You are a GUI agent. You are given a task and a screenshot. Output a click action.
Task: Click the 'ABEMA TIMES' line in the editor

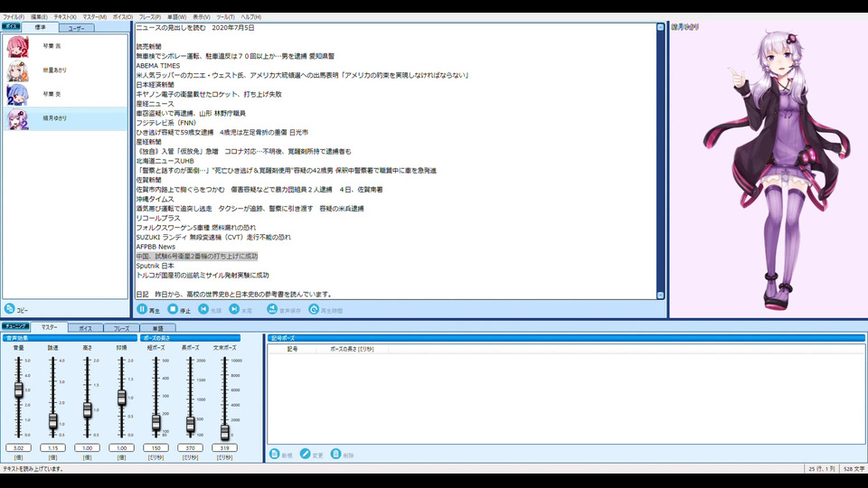click(157, 66)
